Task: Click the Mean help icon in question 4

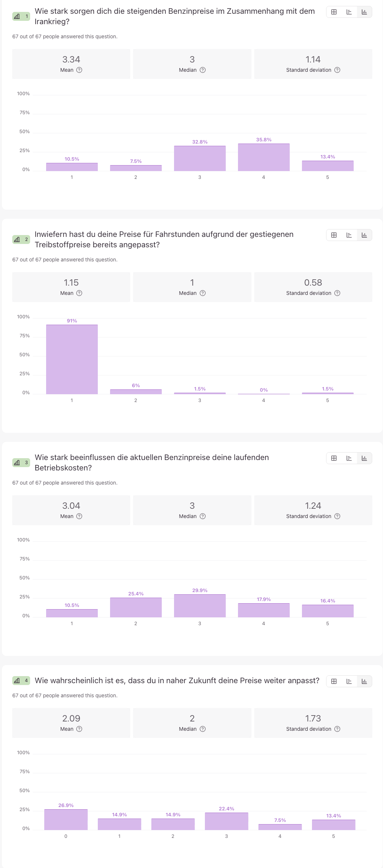Action: pyautogui.click(x=79, y=729)
